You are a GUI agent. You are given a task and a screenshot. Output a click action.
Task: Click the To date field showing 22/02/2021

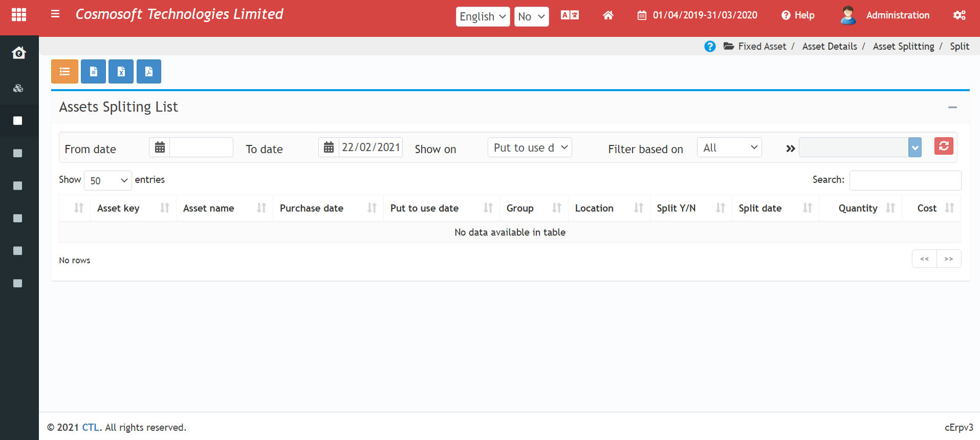click(x=371, y=148)
